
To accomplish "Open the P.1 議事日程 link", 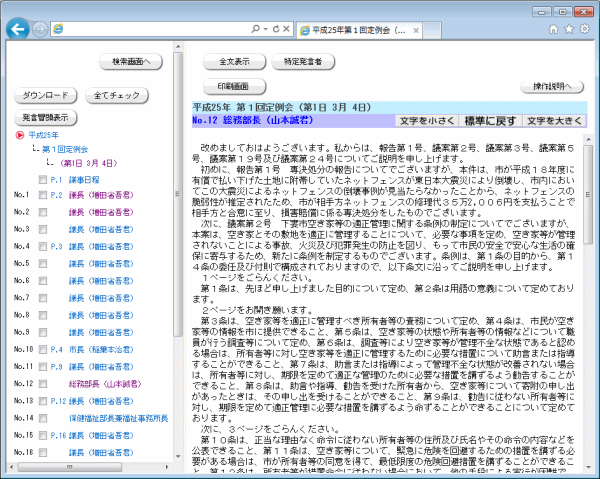I will click(84, 179).
